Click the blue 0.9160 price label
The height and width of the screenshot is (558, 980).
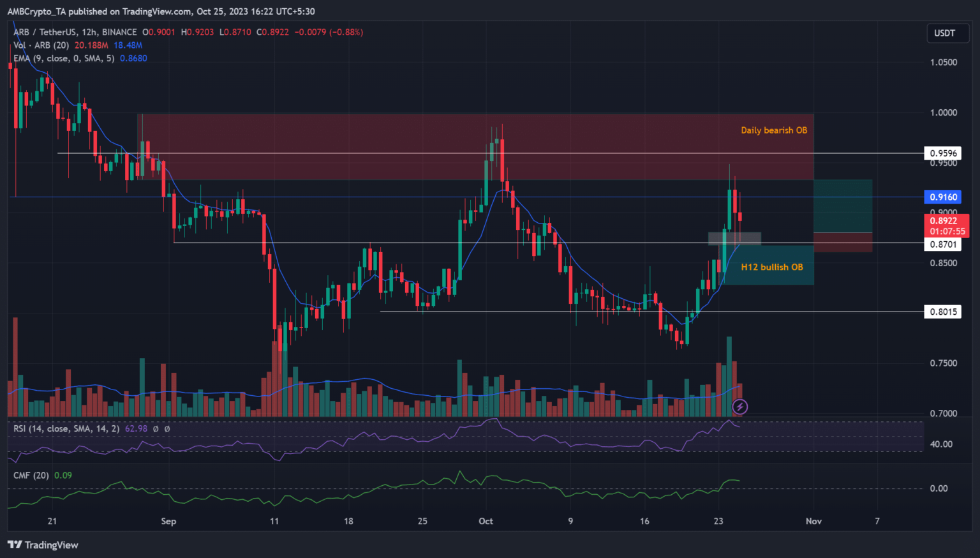pyautogui.click(x=942, y=197)
